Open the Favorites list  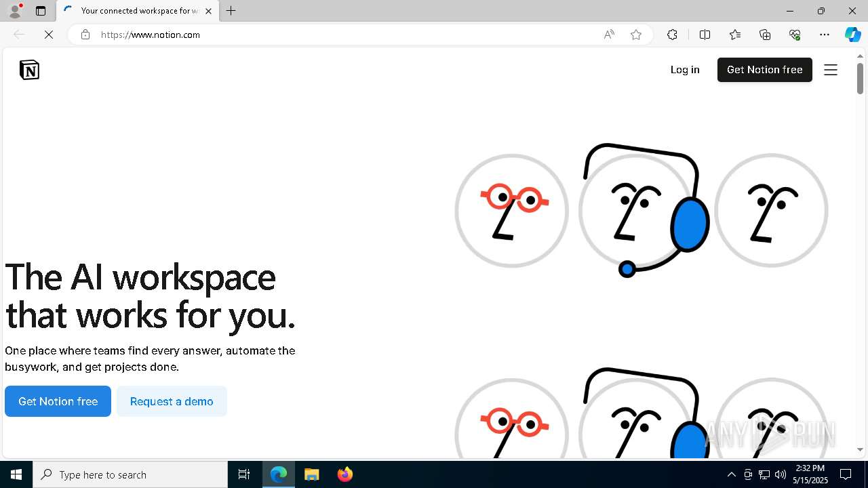coord(735,35)
